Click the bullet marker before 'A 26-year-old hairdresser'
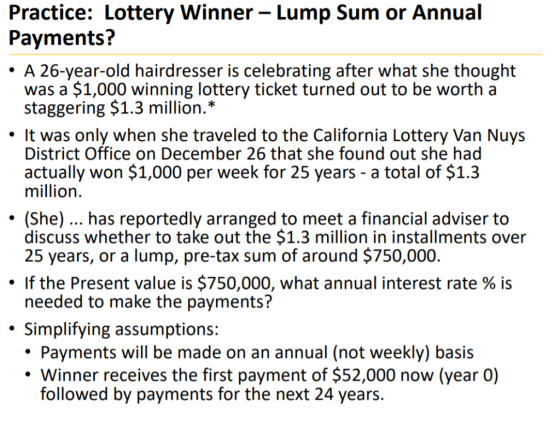 tap(12, 70)
